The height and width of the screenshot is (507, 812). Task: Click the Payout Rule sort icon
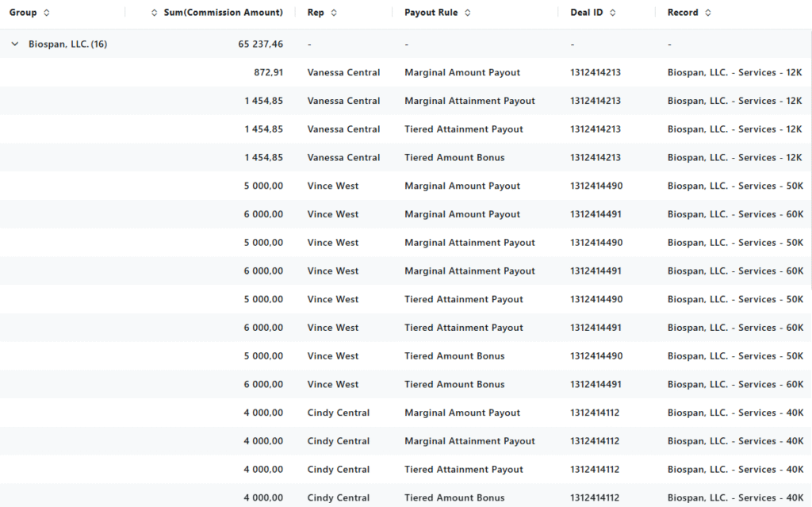[467, 13]
